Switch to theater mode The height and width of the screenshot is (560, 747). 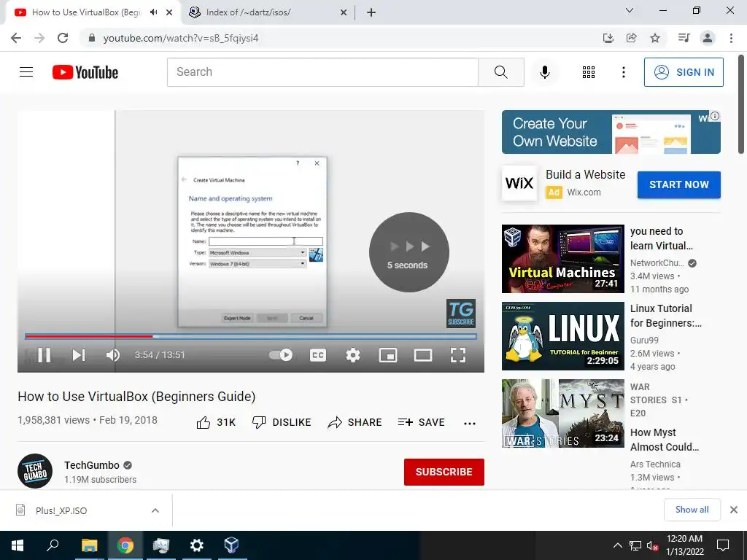click(423, 355)
